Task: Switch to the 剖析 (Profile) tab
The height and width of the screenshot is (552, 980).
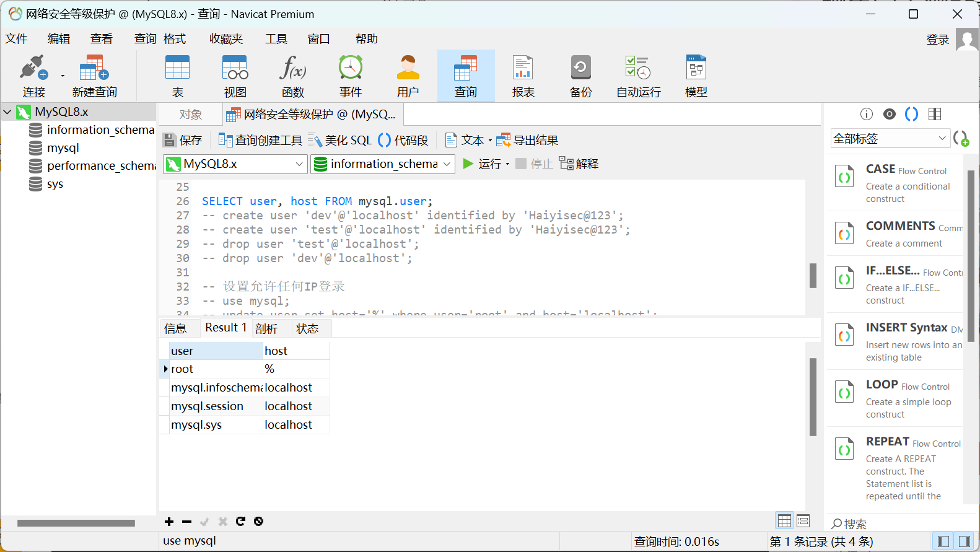Action: pyautogui.click(x=266, y=328)
